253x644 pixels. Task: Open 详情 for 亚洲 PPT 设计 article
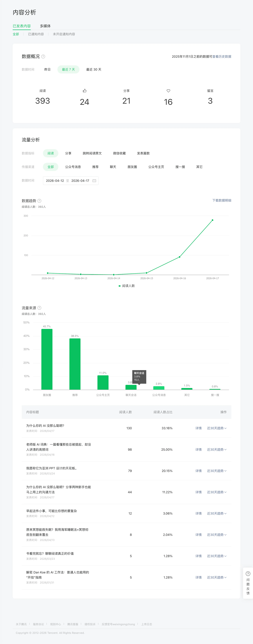[198, 471]
